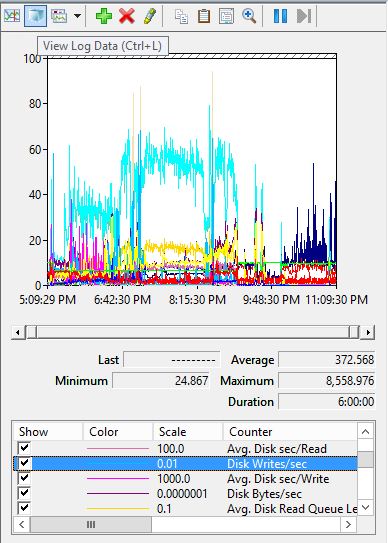The width and height of the screenshot is (388, 543).
Task: Click the 0.0000001 scale value
Action: point(182,493)
